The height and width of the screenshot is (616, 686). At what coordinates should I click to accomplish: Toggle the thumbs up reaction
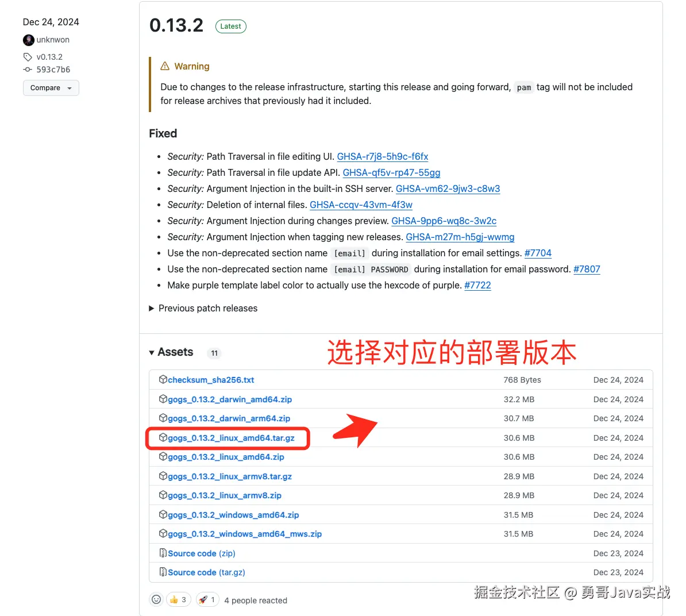[179, 599]
